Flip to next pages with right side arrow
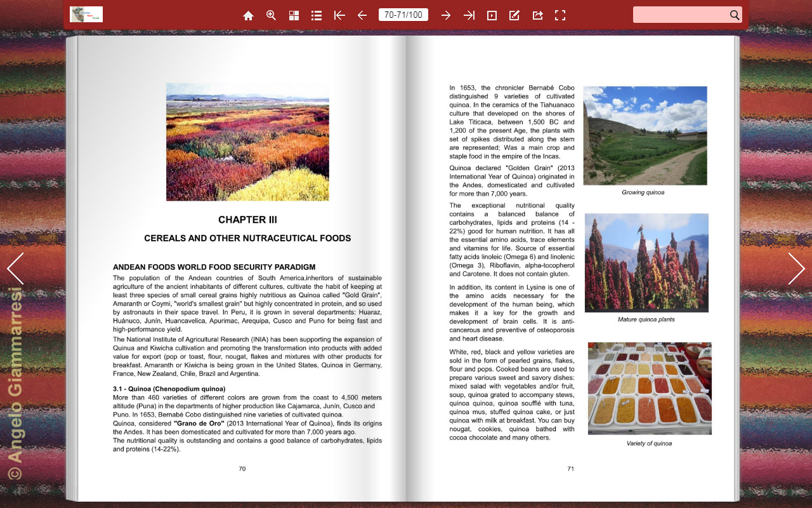The width and height of the screenshot is (812, 508). [796, 269]
